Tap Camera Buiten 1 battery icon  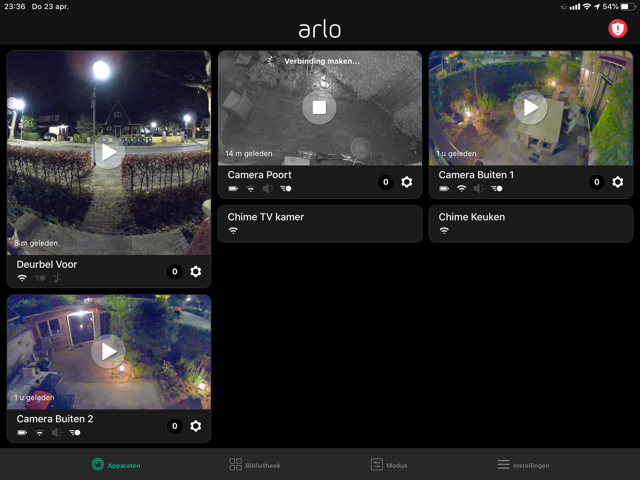point(444,189)
